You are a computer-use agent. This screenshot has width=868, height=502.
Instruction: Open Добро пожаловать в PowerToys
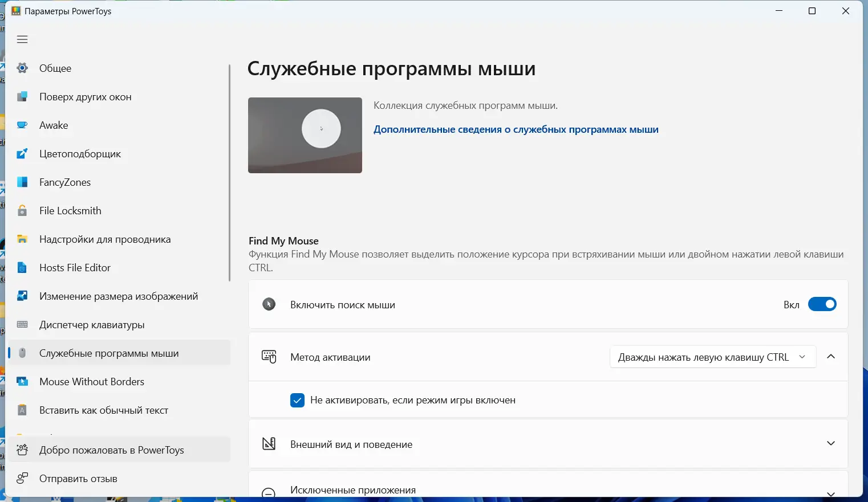pyautogui.click(x=119, y=450)
